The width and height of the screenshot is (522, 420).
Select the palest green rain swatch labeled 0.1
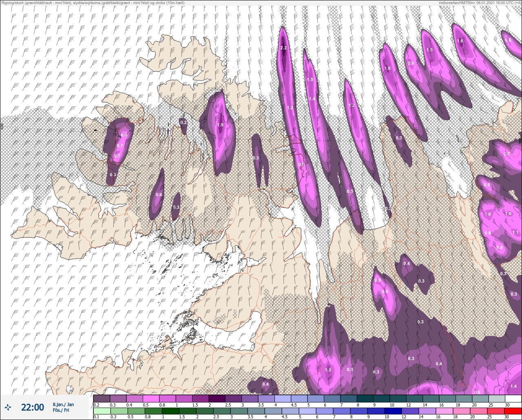tap(102, 411)
